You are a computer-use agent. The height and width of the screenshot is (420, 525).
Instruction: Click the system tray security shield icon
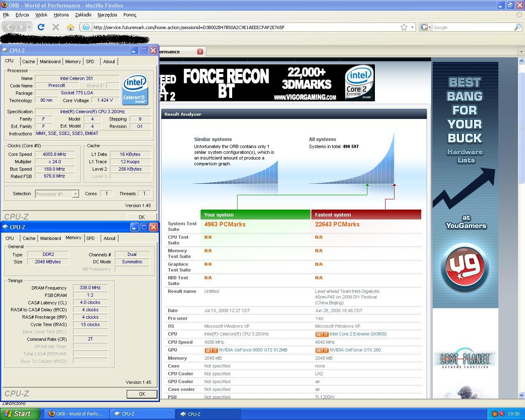[x=502, y=414]
